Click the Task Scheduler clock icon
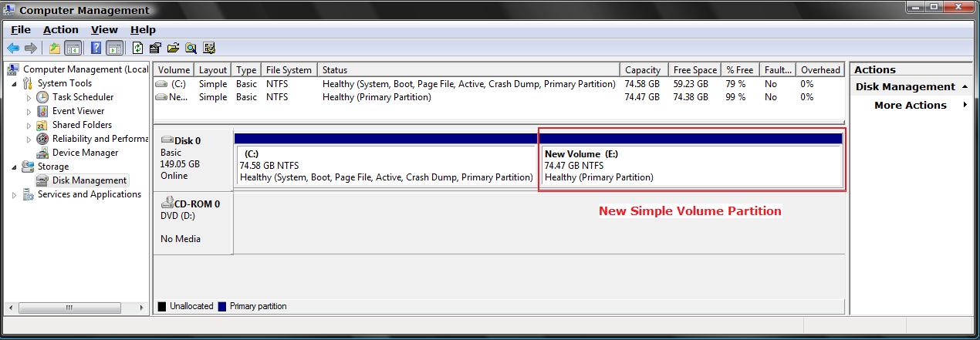 (43, 97)
